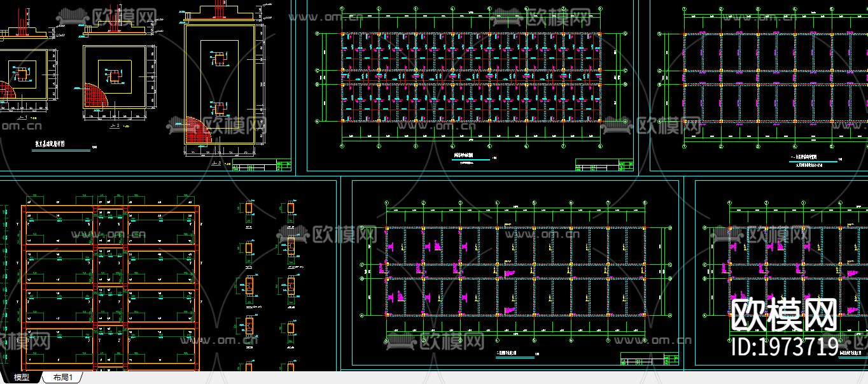Switch to the 模型 tab

22,378
